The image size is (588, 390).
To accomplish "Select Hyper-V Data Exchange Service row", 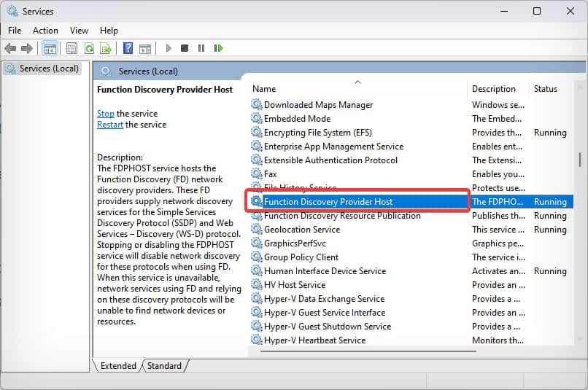I will tap(411, 299).
